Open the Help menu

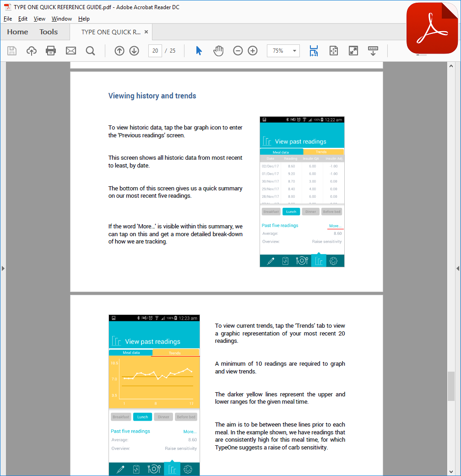[x=84, y=19]
